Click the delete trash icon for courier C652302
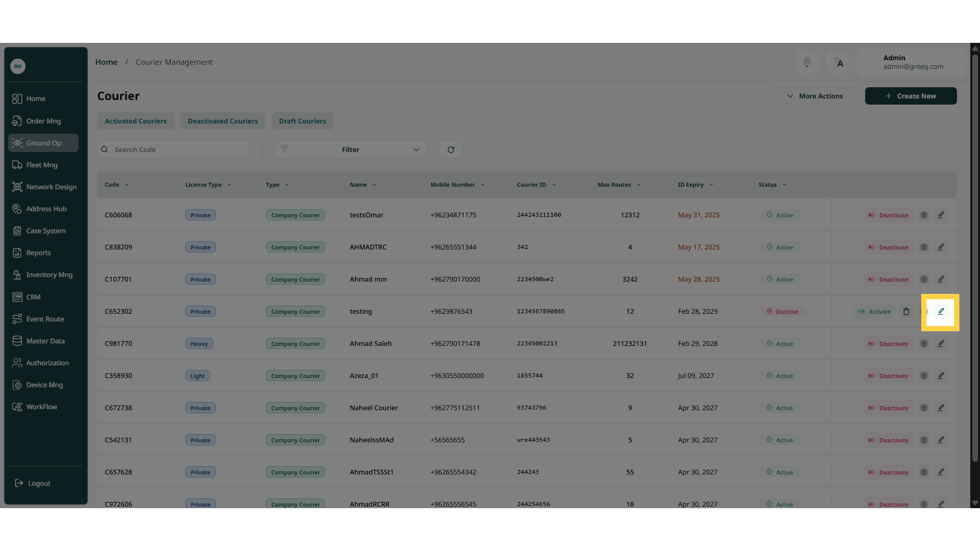Image resolution: width=980 pixels, height=551 pixels. coord(906,311)
